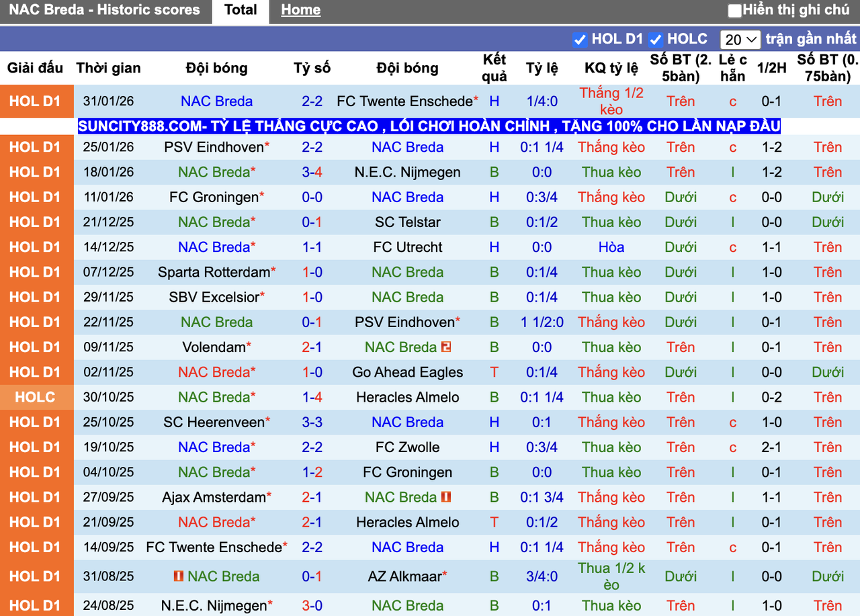Screen dimensions: 860x616
Task: Open PSV Eindhoven team on 25/01/26
Action: click(x=213, y=147)
